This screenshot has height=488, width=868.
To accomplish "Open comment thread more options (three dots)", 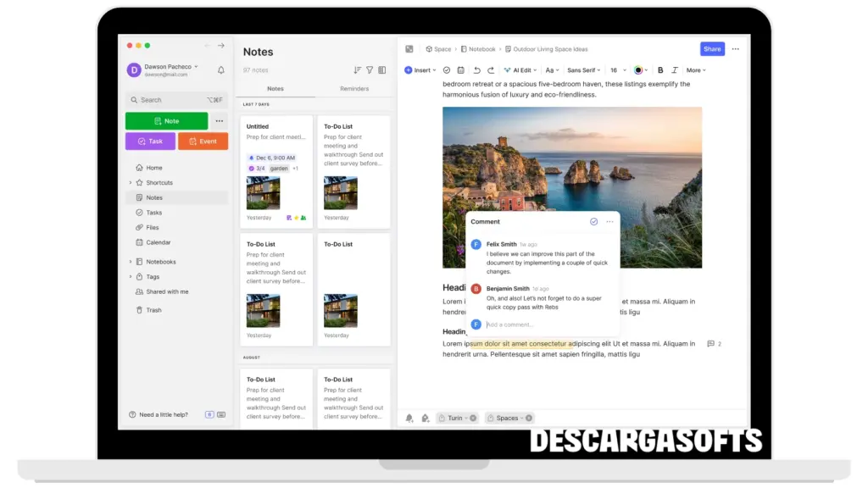I will point(609,222).
